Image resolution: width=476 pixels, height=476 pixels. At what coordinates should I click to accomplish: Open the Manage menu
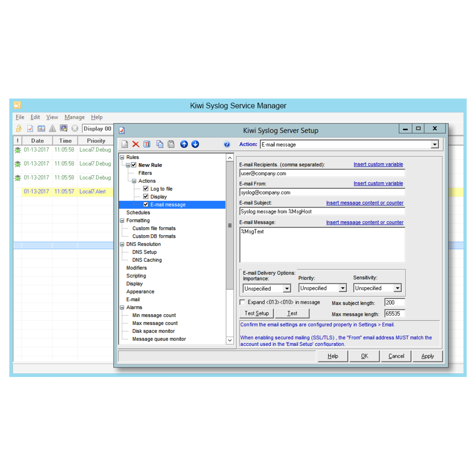tap(74, 117)
